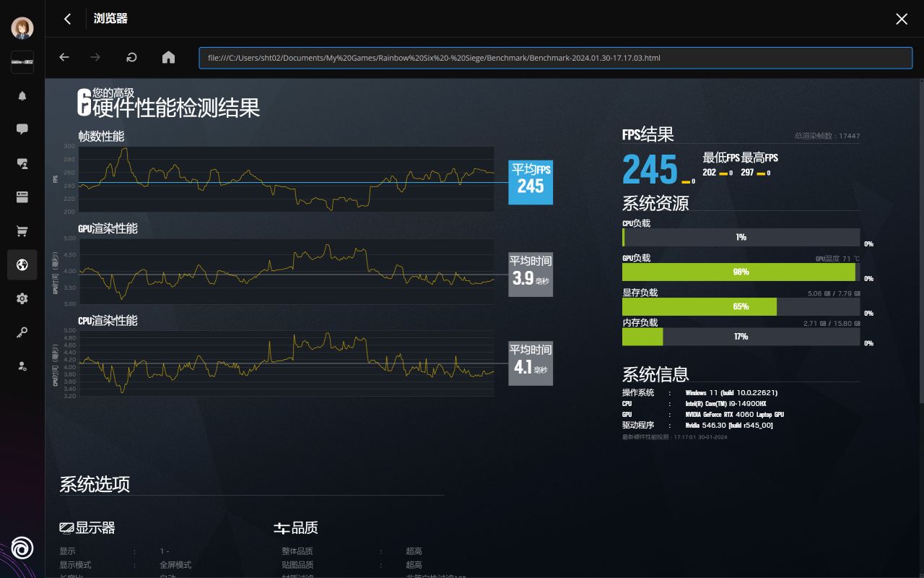The image size is (924, 578).
Task: Focus the benchmark file URL field
Action: click(x=556, y=58)
